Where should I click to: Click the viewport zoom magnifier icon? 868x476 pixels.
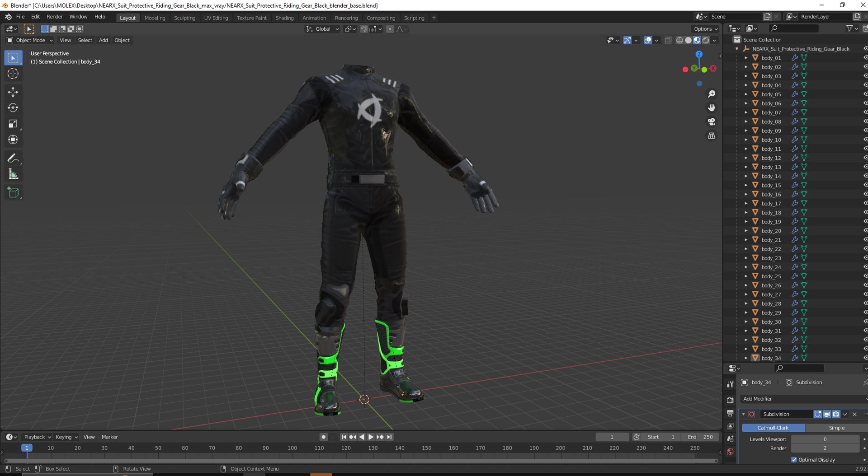coord(712,94)
